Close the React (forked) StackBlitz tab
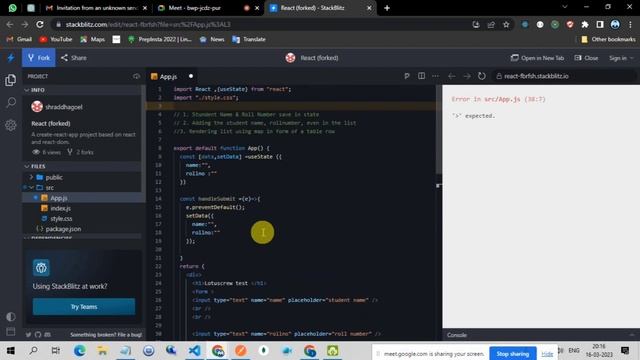 [369, 8]
